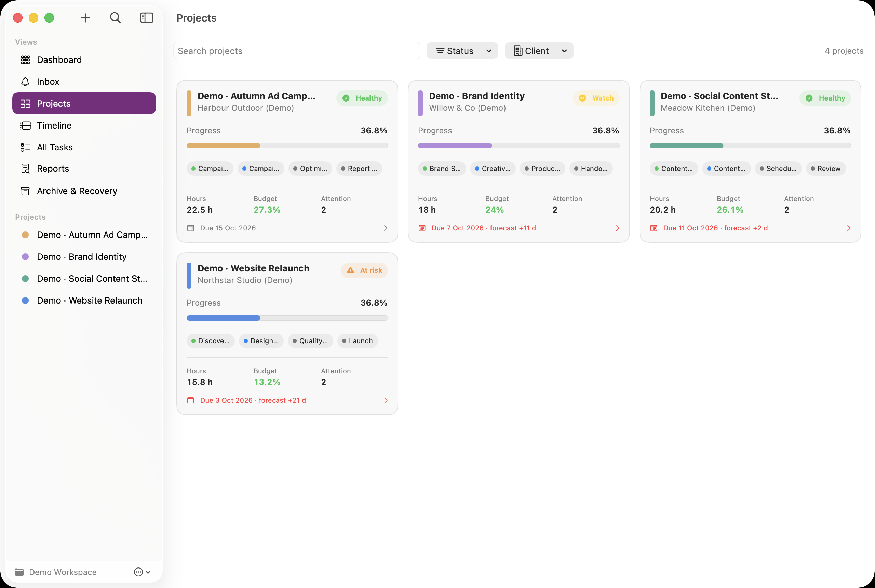Click the Social Content progress bar
The height and width of the screenshot is (588, 875).
pyautogui.click(x=750, y=146)
